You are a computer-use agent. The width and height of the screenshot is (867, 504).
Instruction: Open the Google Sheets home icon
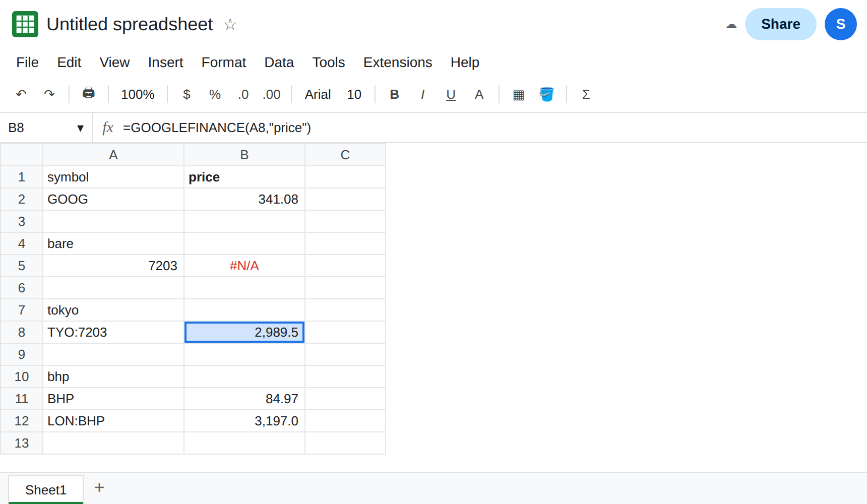(25, 24)
